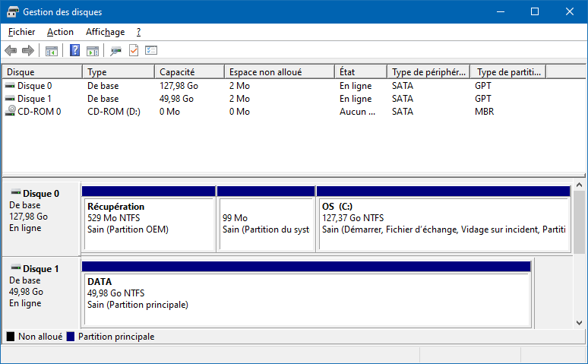Image resolution: width=588 pixels, height=364 pixels.
Task: Open Help via the blue question-mark icon
Action: pos(74,50)
